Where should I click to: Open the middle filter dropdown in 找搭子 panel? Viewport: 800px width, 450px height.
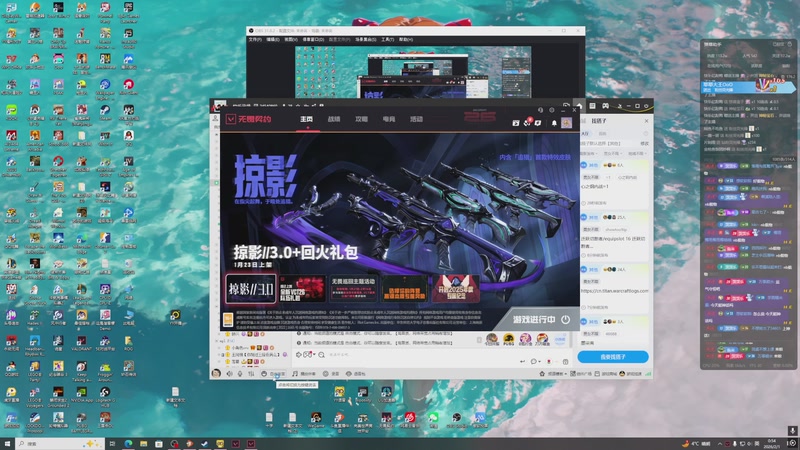coord(613,153)
